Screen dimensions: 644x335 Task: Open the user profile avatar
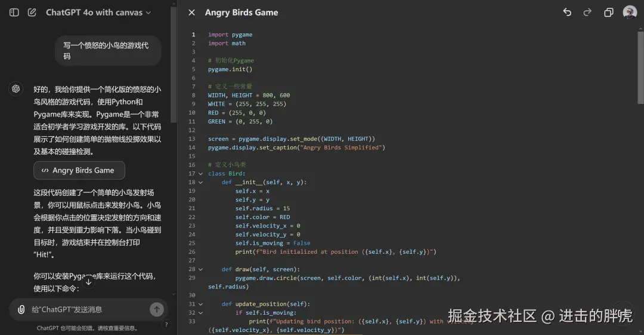click(x=630, y=13)
